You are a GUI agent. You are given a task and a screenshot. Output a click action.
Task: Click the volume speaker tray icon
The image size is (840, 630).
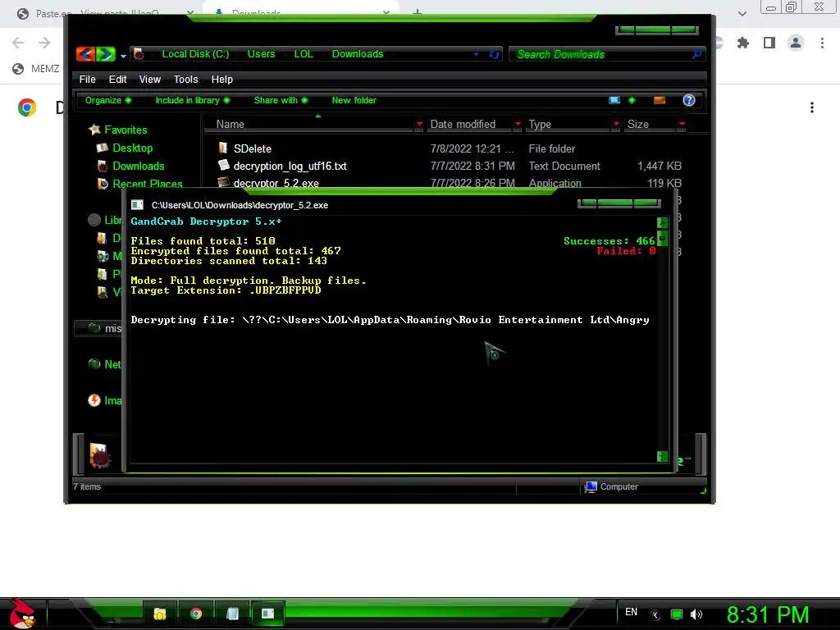(696, 614)
